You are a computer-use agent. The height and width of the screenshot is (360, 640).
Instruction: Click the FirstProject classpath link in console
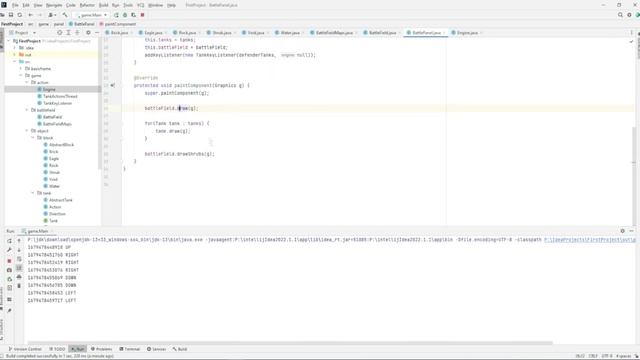(x=590, y=240)
